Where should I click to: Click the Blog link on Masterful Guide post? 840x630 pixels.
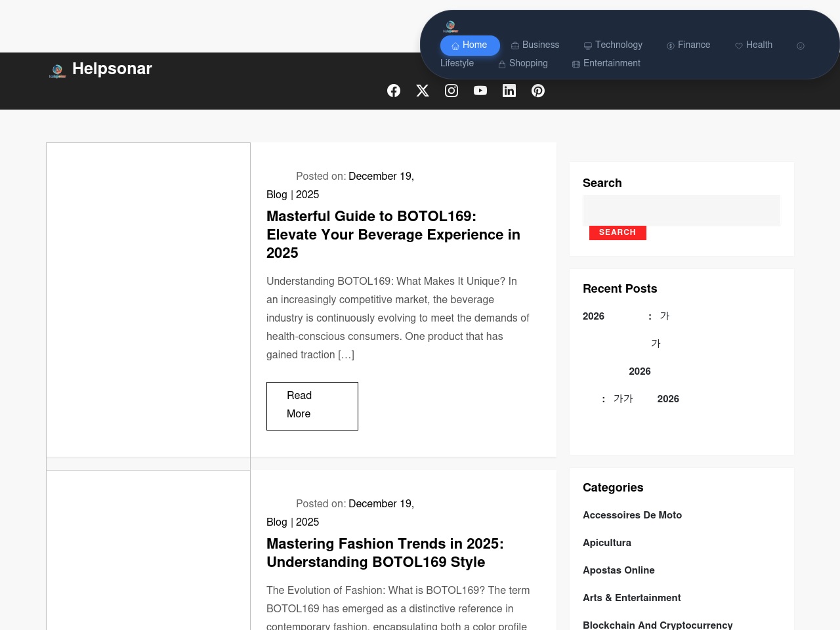(277, 195)
